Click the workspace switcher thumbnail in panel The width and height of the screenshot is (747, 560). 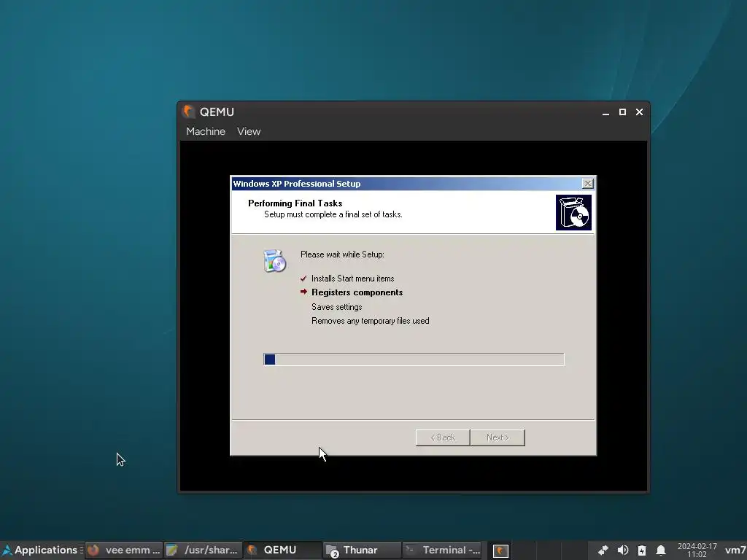pos(500,551)
